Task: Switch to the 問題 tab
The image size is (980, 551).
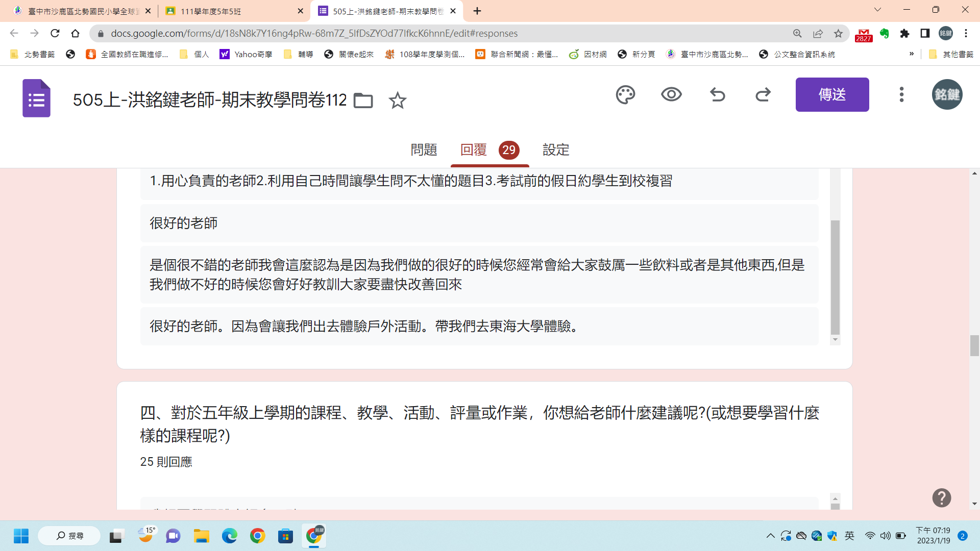Action: (424, 150)
